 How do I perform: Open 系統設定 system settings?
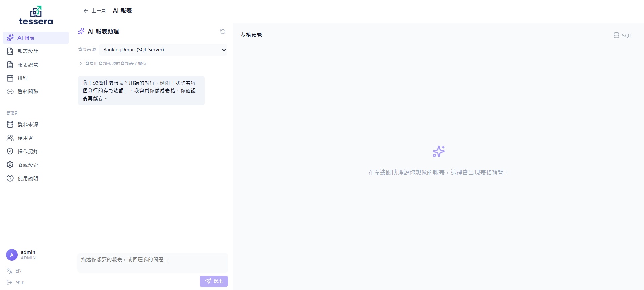tap(36, 165)
